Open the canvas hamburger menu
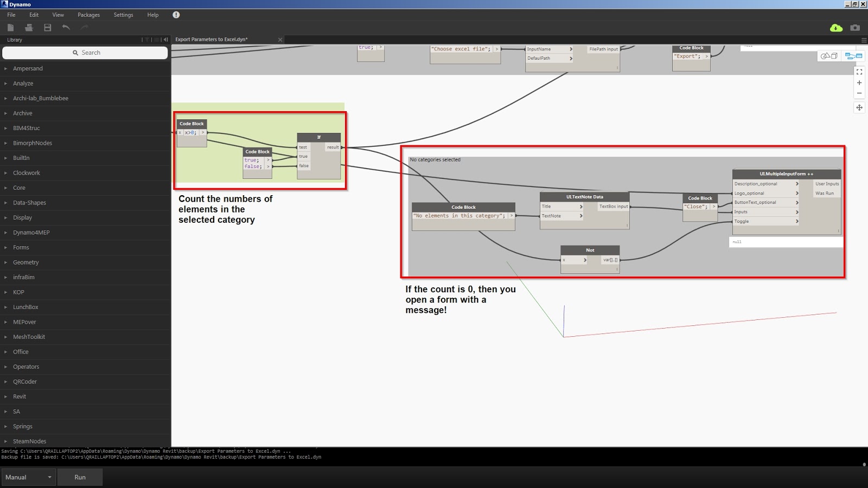 click(863, 39)
